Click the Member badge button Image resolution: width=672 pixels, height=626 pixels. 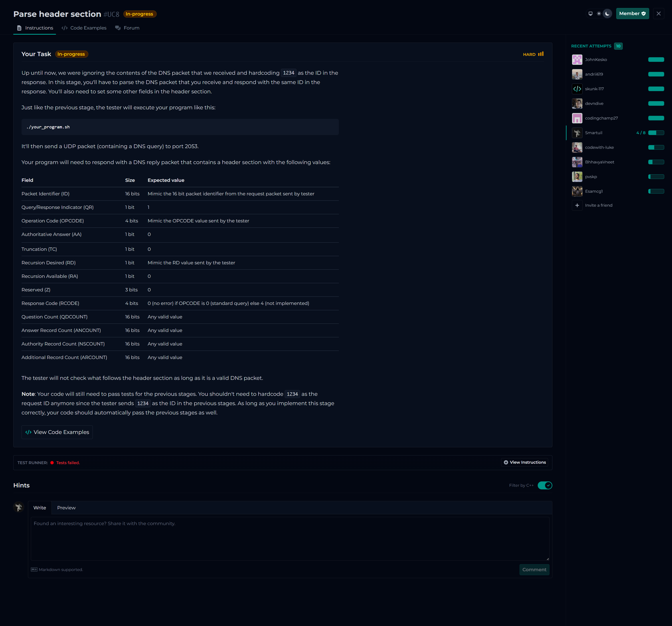tap(632, 14)
